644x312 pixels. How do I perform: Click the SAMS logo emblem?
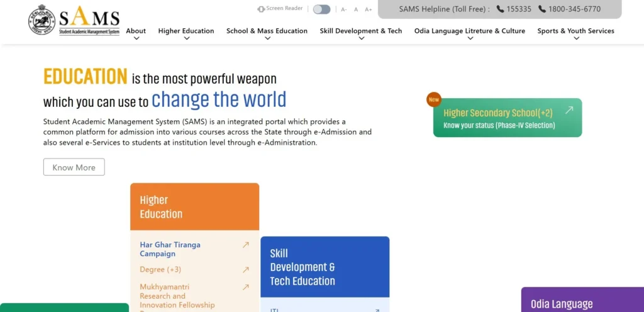(x=42, y=19)
